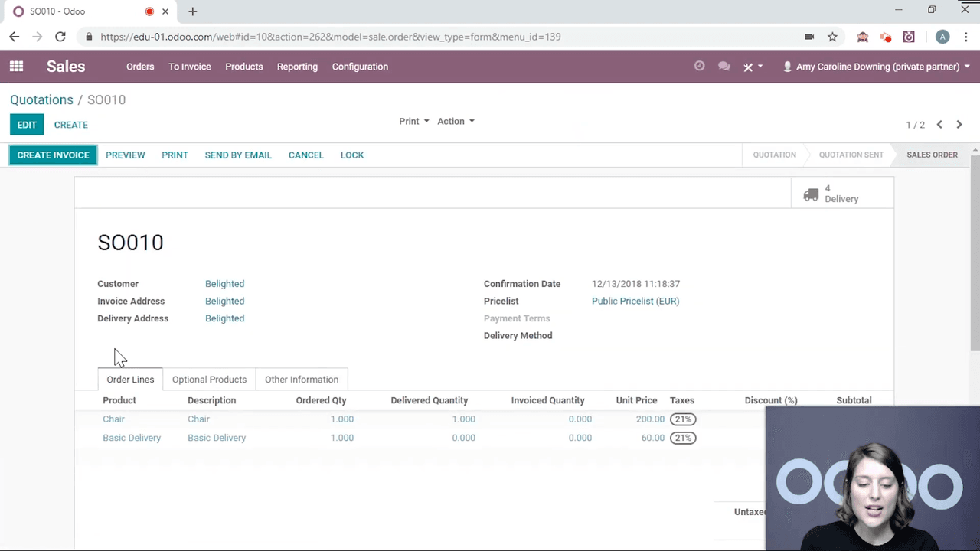Screen dimensions: 980x551
Task: Open the Odoo apps grid menu
Action: point(16,67)
